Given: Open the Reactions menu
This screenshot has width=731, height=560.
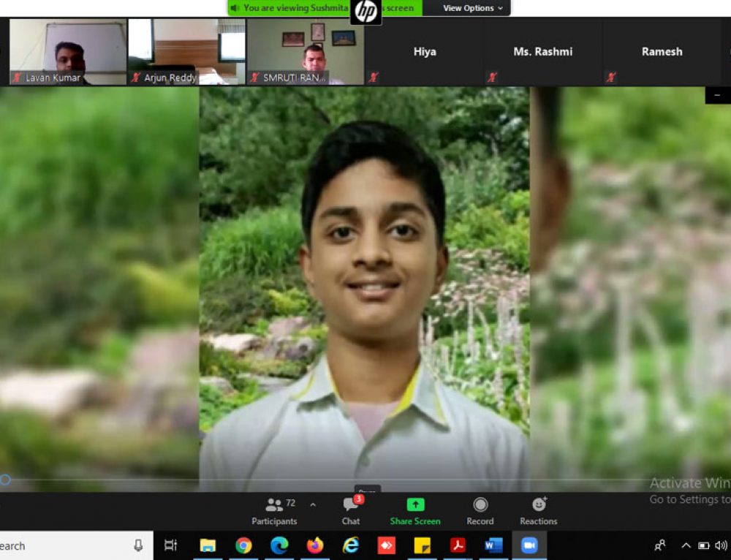Looking at the screenshot, I should (539, 511).
